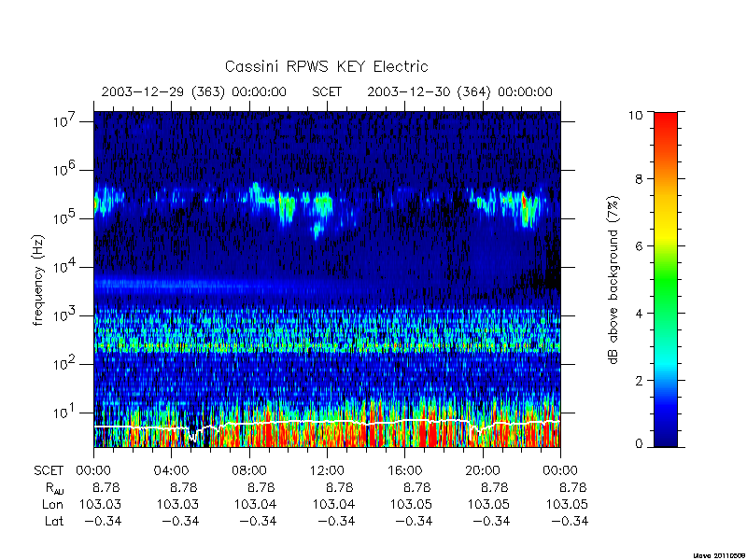Screen dimensions: 747x560
Task: Select the 10^7 frequency tick label
Action: point(64,120)
